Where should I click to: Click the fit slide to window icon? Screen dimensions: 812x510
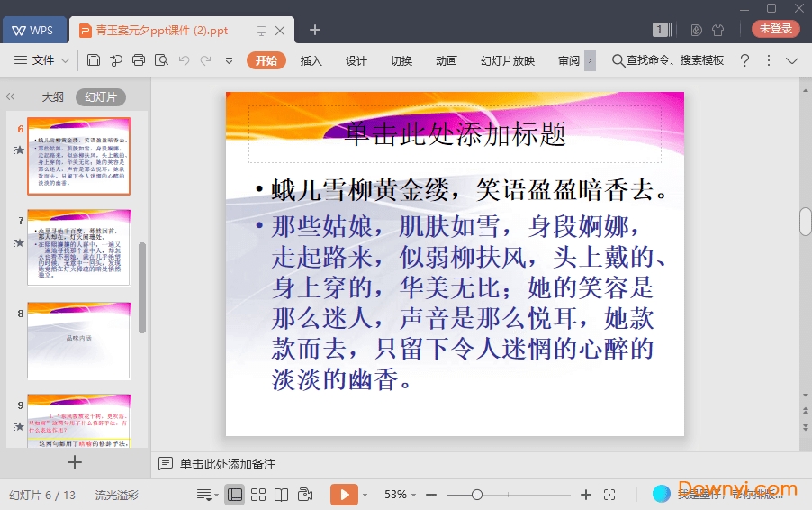click(609, 495)
